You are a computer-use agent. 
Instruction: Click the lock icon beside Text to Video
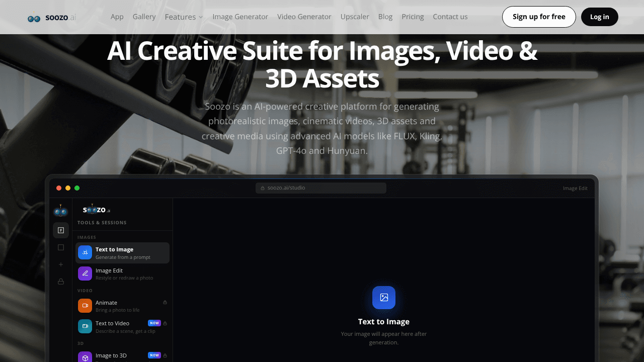click(x=165, y=323)
